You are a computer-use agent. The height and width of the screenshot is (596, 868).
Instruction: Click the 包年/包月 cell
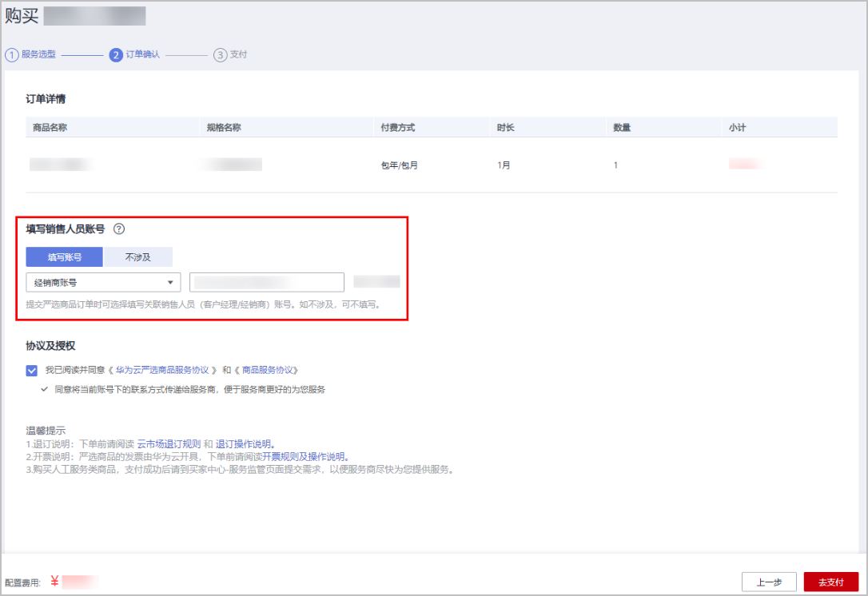[399, 165]
